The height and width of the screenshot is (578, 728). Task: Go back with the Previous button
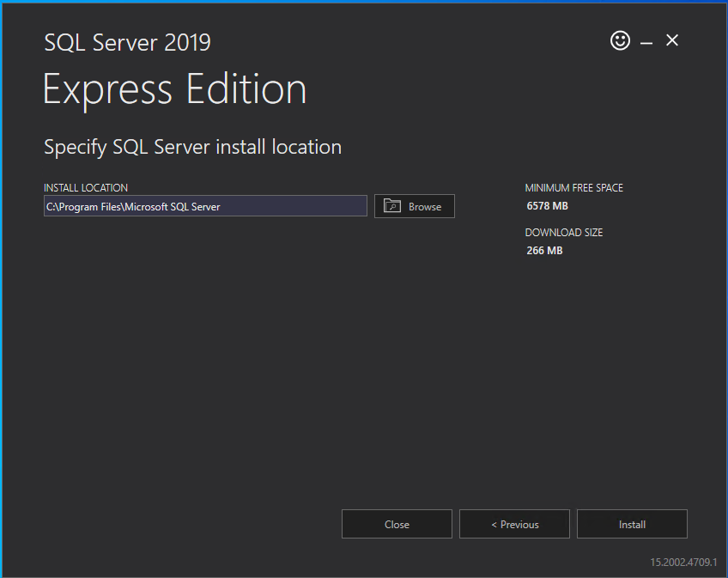514,524
